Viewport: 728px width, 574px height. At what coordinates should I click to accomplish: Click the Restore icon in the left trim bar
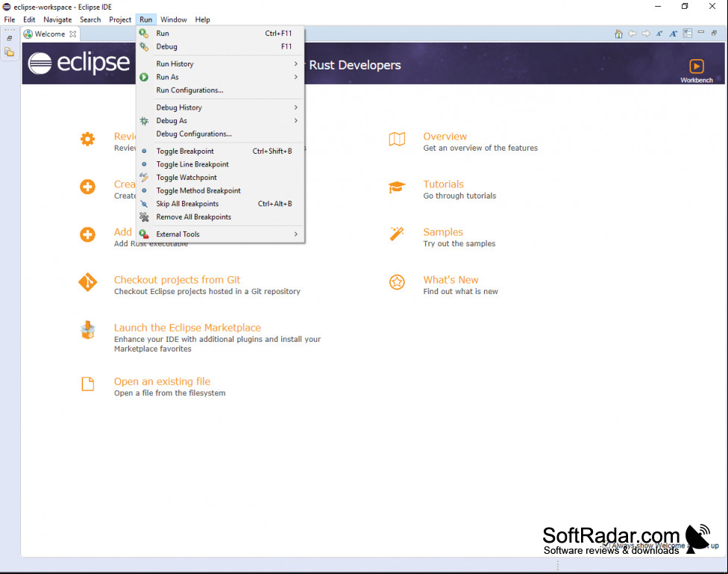pos(9,38)
